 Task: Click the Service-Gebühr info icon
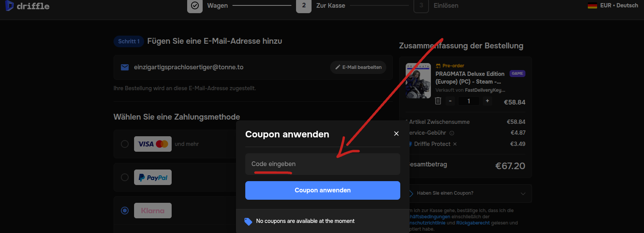click(452, 133)
